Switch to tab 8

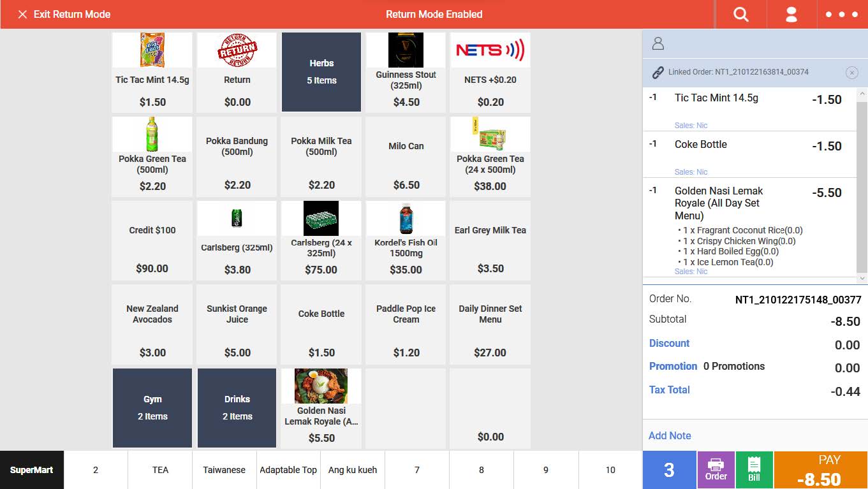click(482, 470)
